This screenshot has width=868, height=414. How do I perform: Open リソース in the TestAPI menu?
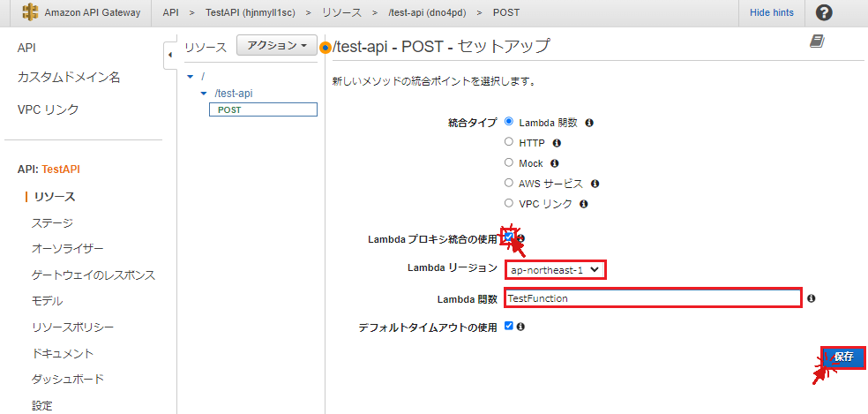55,196
